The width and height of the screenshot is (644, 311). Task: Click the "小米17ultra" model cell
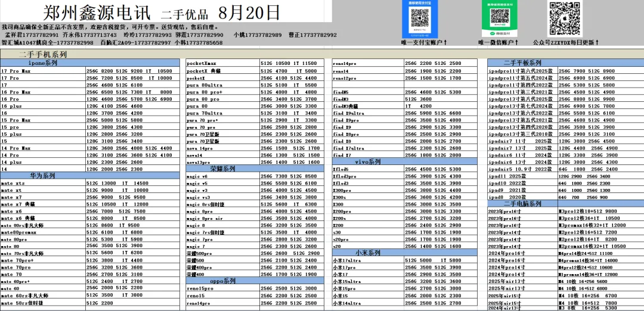point(368,260)
